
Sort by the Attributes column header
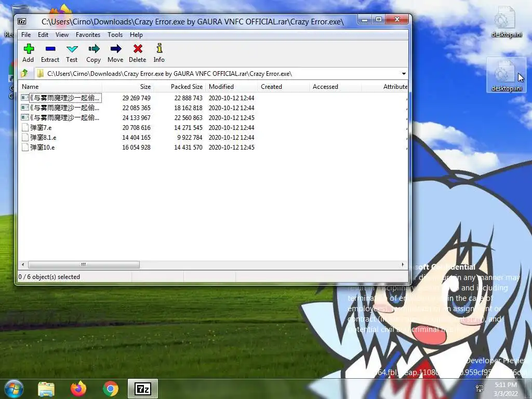[x=385, y=87]
